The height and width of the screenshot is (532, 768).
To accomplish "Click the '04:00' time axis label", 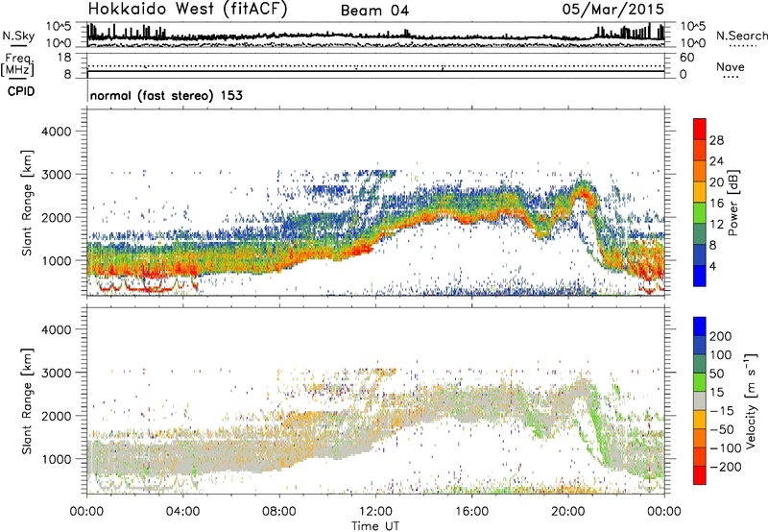I will (x=183, y=512).
